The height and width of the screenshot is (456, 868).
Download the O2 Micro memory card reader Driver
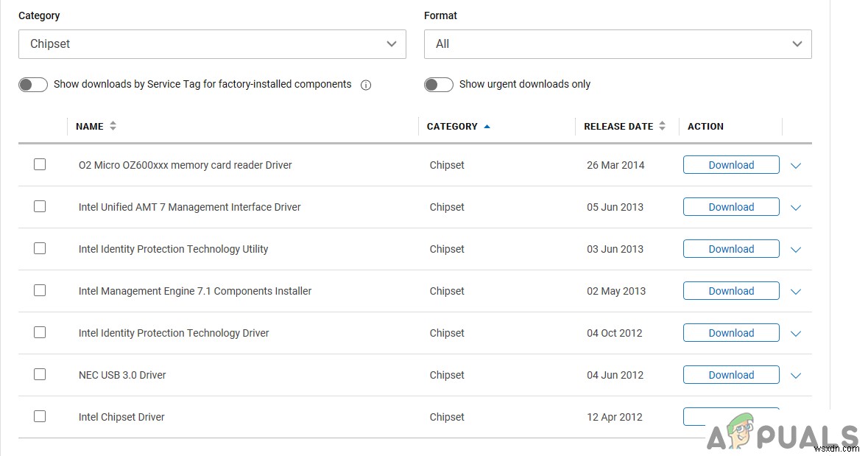[731, 165]
